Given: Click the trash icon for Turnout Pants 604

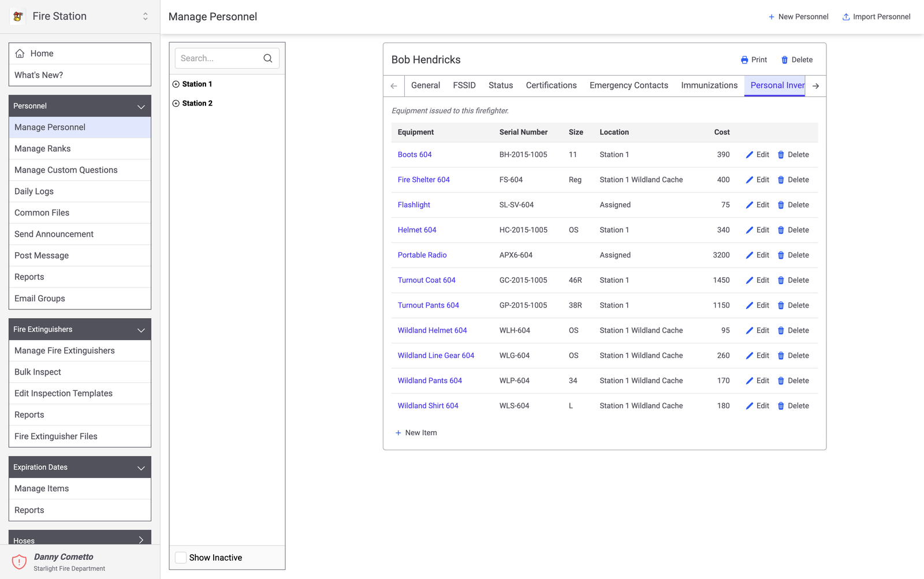Looking at the screenshot, I should [781, 305].
